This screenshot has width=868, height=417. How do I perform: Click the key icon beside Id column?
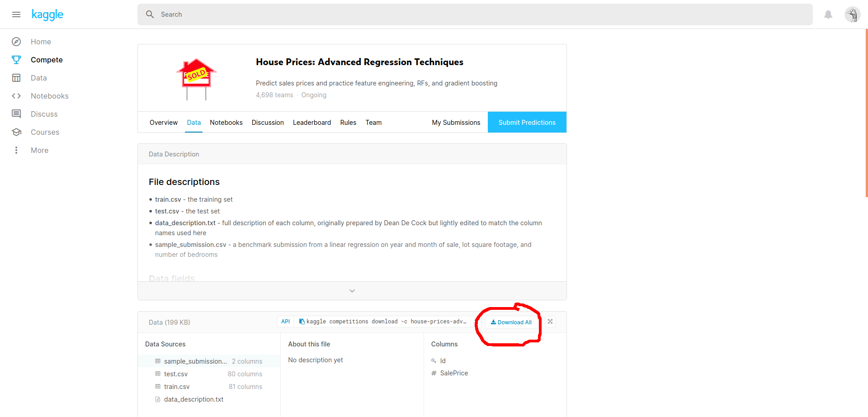click(x=434, y=361)
